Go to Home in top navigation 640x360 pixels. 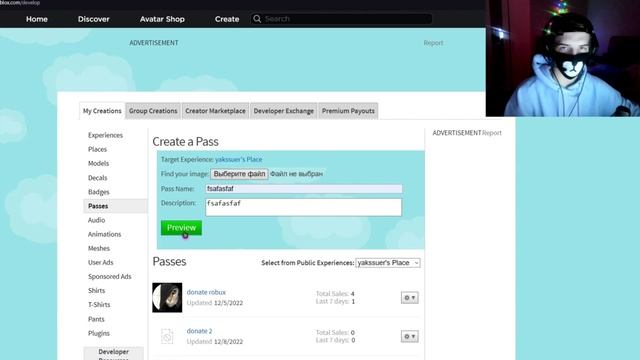37,19
